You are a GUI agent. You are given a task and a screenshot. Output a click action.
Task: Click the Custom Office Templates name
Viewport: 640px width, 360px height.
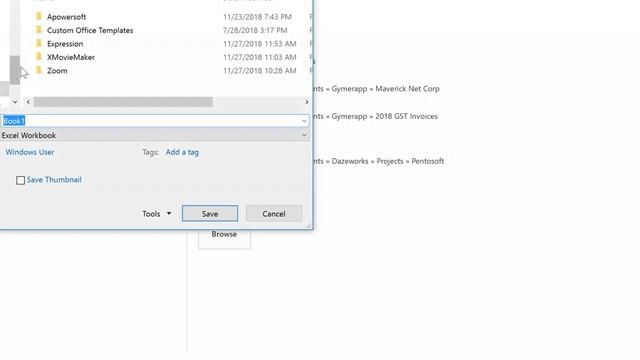(90, 30)
